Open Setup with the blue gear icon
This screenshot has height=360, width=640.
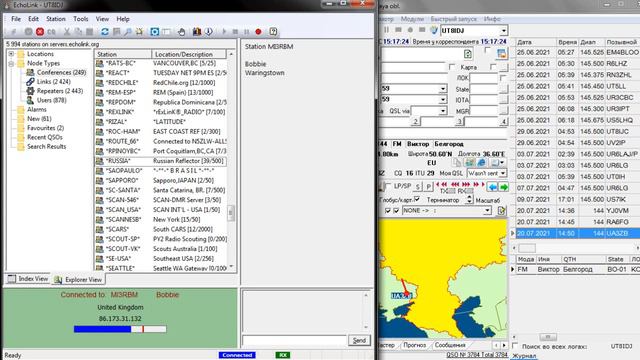[155, 31]
